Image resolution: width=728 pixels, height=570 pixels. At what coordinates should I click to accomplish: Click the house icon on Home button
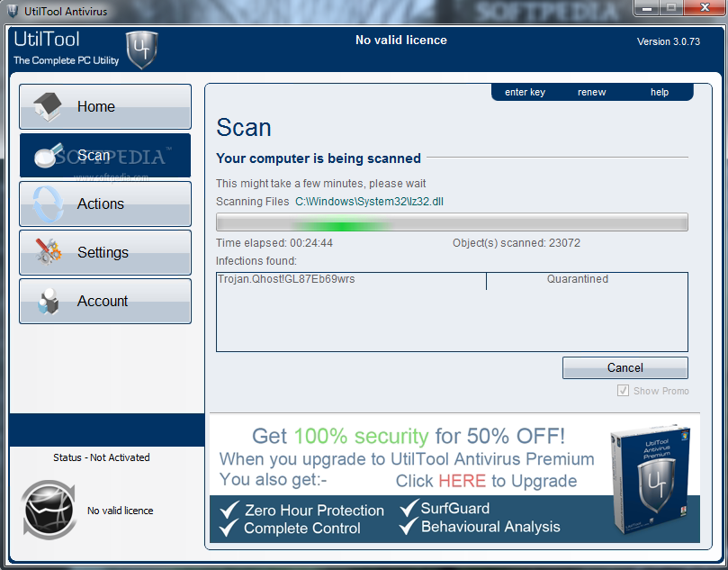click(48, 106)
